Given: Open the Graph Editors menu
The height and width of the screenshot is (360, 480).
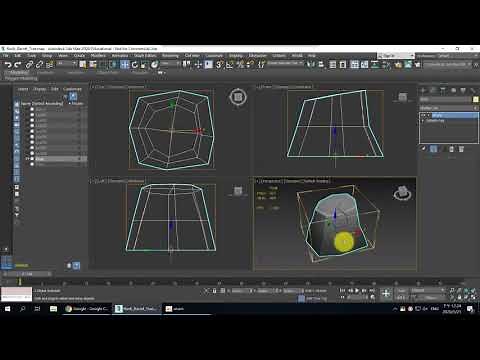Looking at the screenshot, I should tap(145, 56).
